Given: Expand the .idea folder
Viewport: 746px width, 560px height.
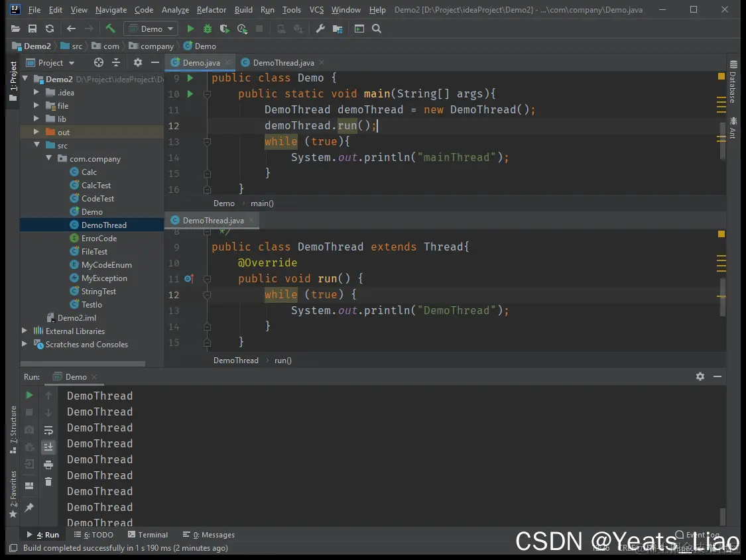Looking at the screenshot, I should pyautogui.click(x=36, y=92).
